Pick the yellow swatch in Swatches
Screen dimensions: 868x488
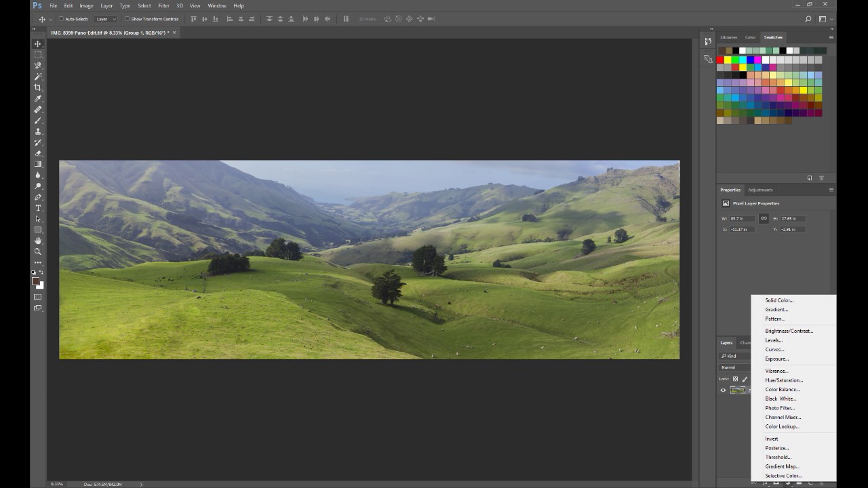[728, 60]
